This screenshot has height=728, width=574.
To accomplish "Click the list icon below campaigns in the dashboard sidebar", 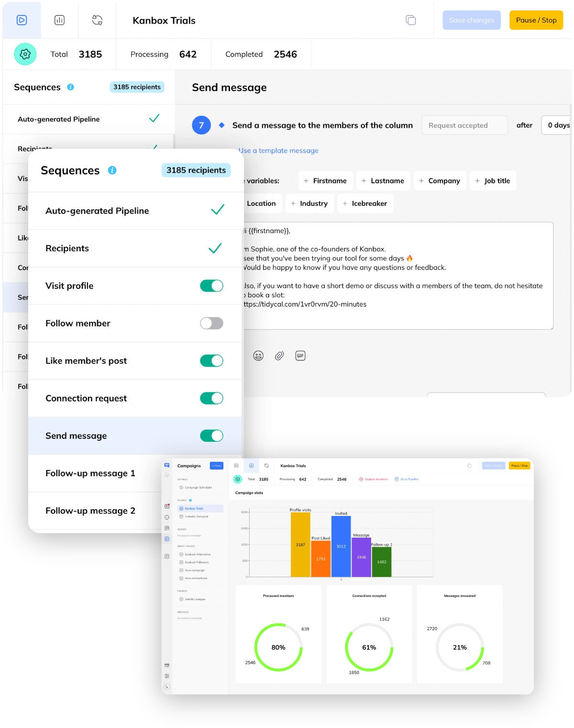I will pyautogui.click(x=166, y=556).
